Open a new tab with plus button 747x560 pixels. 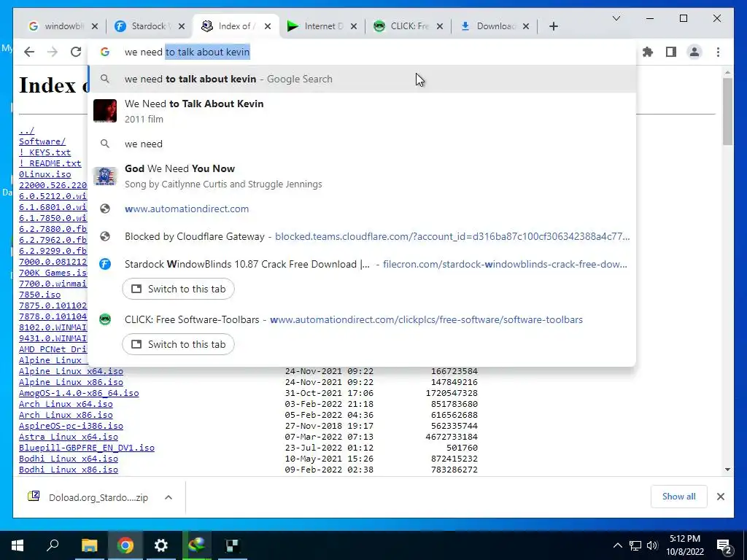tap(553, 26)
